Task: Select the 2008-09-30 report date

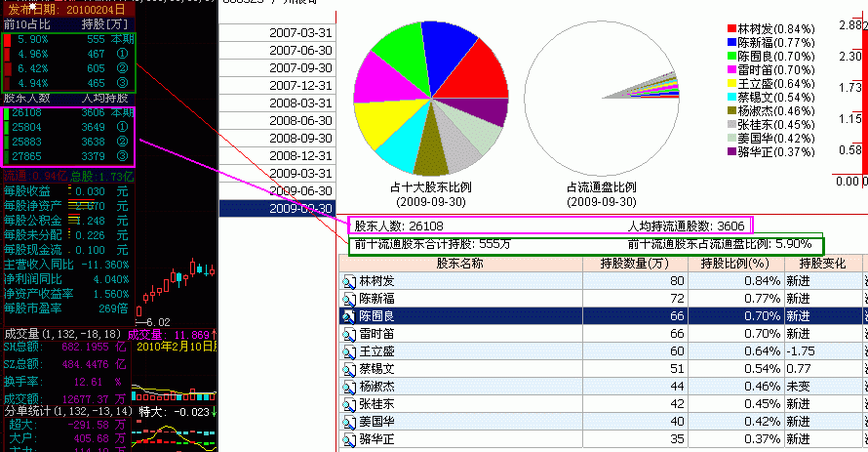Action: [277, 139]
